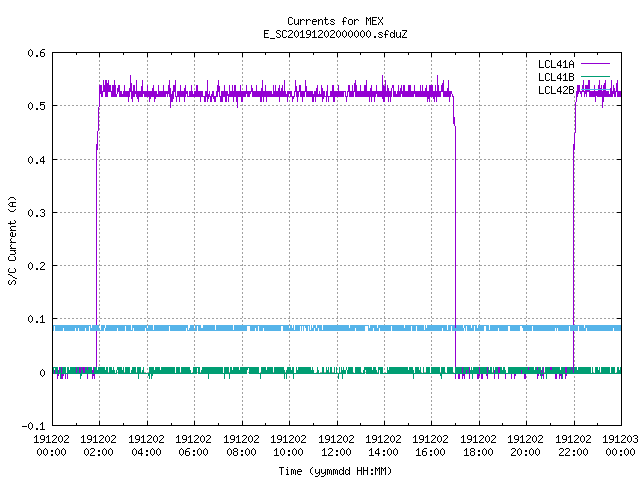Click the 0.2 y-axis tick label
This screenshot has width=640, height=480.
coord(36,266)
